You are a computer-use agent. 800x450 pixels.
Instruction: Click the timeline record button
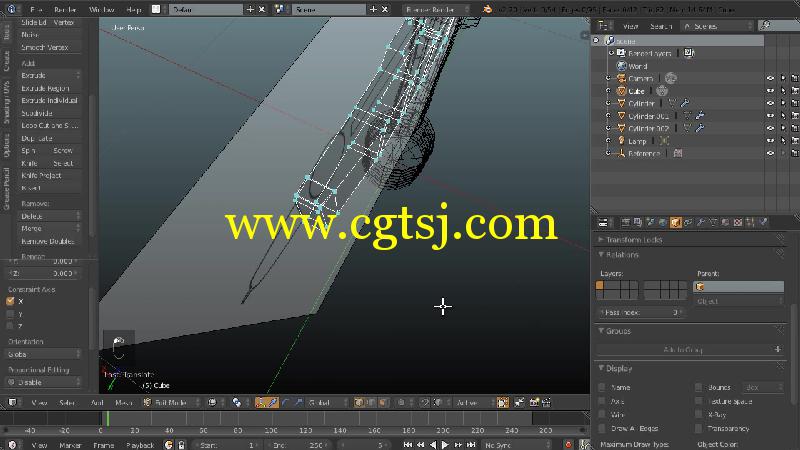[568, 445]
